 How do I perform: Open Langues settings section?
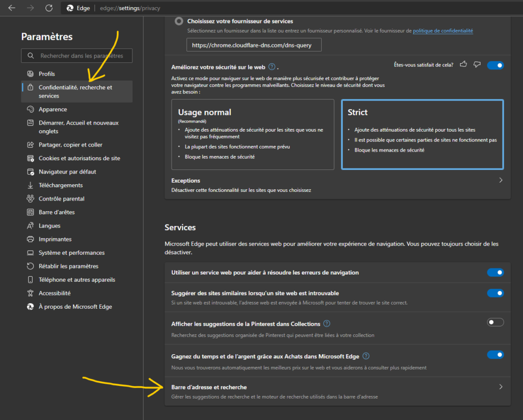pyautogui.click(x=77, y=226)
